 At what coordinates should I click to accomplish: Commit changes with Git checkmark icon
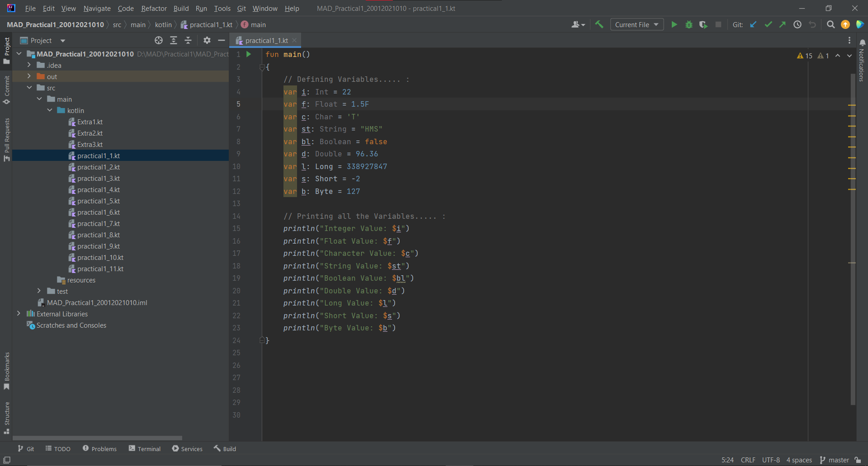click(x=768, y=25)
